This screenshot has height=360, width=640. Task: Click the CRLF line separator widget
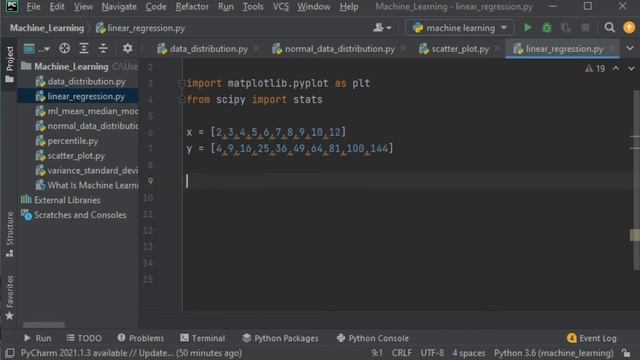coord(401,353)
